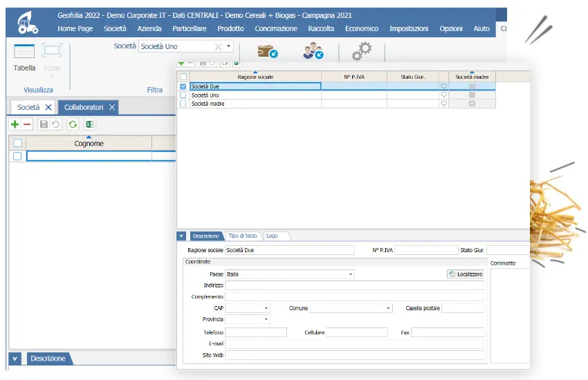
Task: Check the Società Uno row checkbox
Action: (183, 95)
